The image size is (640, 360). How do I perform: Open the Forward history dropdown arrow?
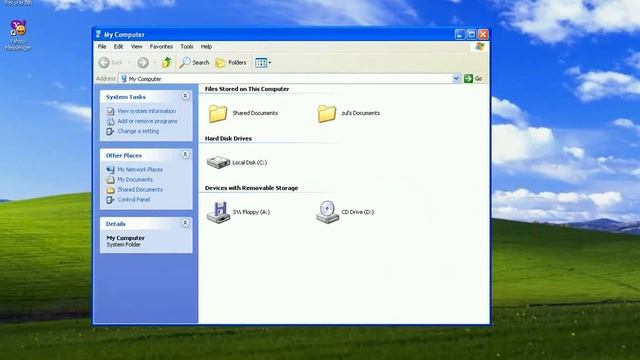tap(155, 62)
